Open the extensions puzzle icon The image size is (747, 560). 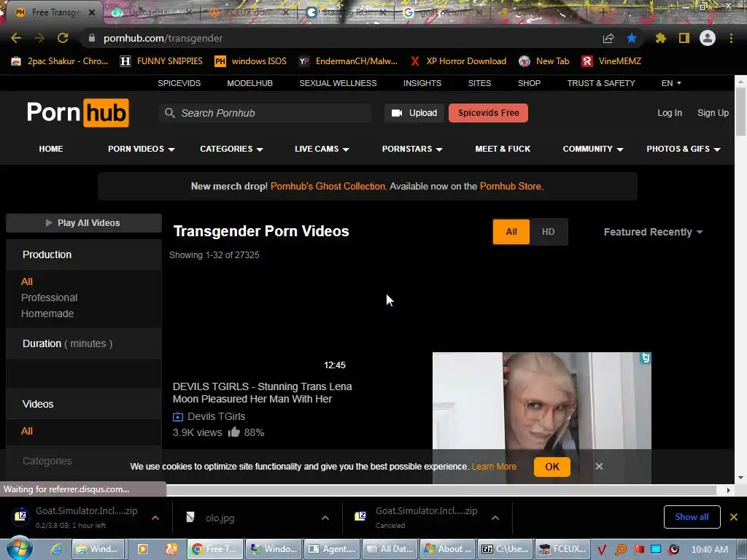point(661,38)
